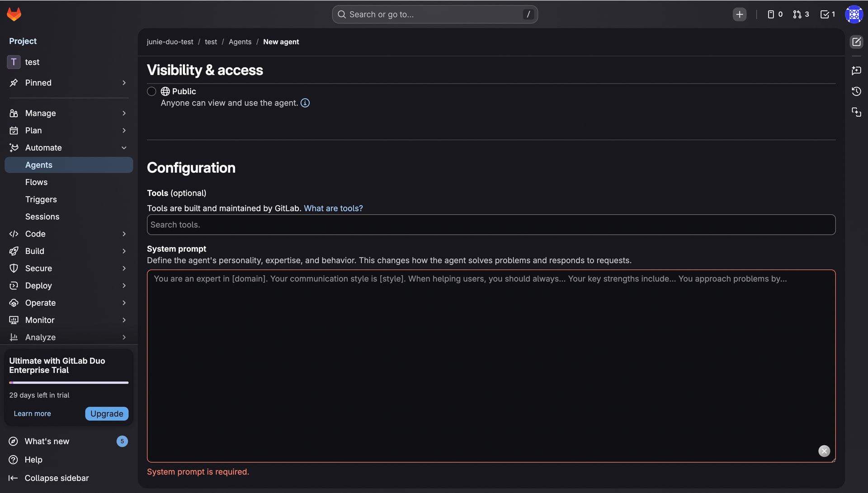Open Agents in the sidebar
868x493 pixels.
pyautogui.click(x=69, y=165)
